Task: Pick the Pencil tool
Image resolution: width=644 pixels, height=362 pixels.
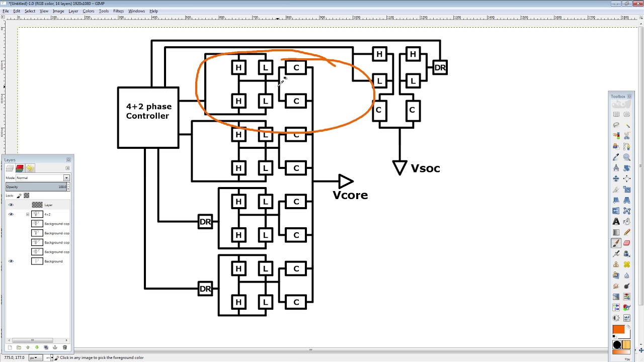Action: (626, 232)
